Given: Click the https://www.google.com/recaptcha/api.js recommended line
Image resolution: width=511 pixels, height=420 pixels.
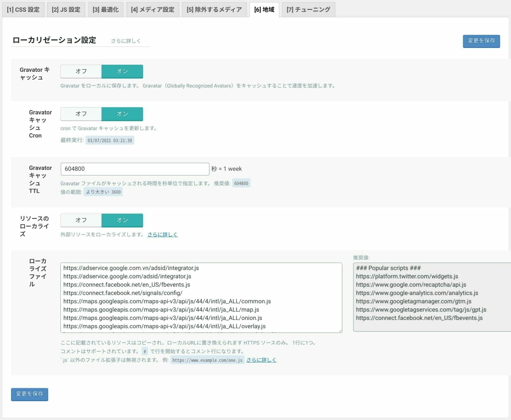Looking at the screenshot, I should [x=411, y=285].
